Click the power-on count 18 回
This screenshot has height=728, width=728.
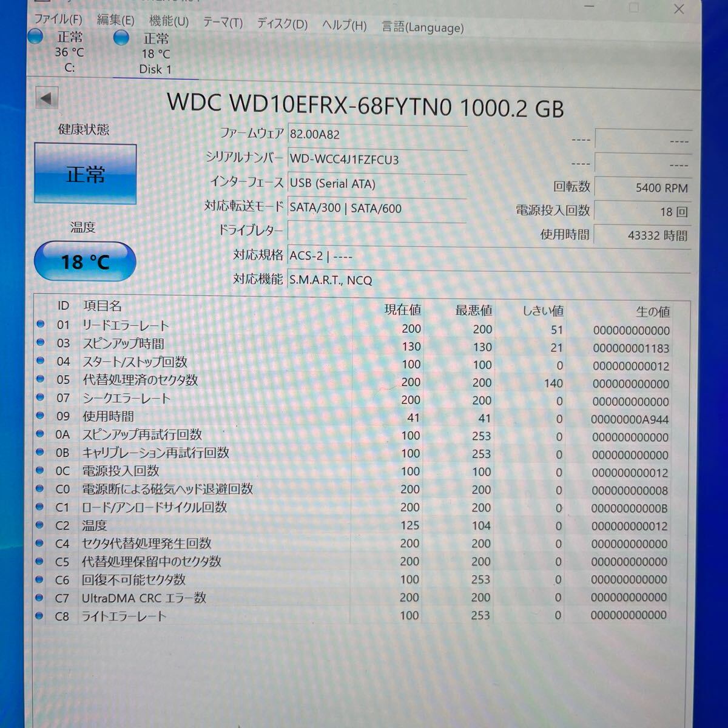pyautogui.click(x=643, y=211)
